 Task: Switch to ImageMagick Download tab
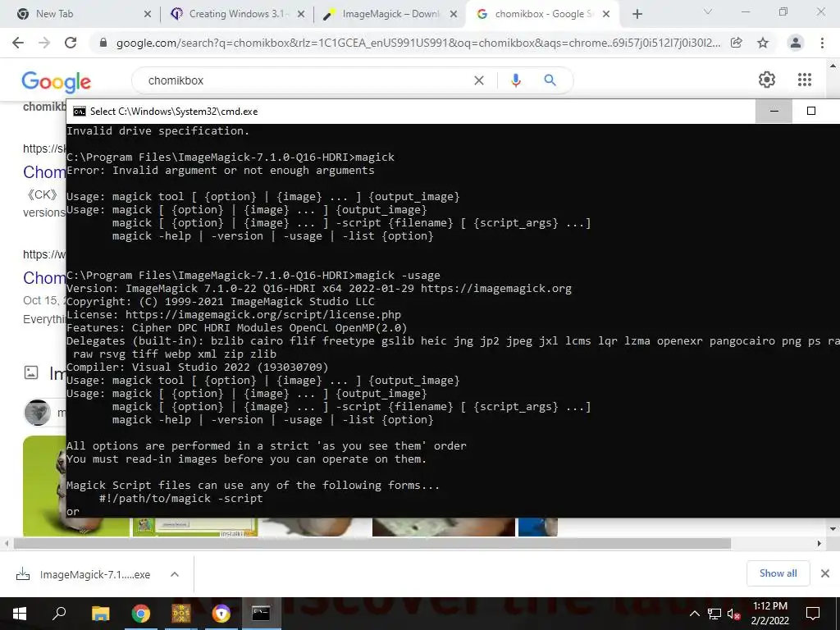tap(390, 14)
